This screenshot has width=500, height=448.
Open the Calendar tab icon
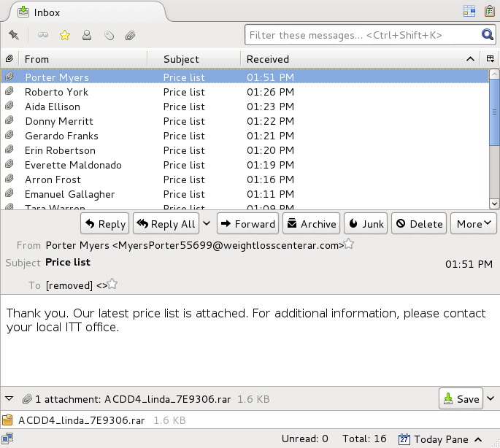point(469,12)
